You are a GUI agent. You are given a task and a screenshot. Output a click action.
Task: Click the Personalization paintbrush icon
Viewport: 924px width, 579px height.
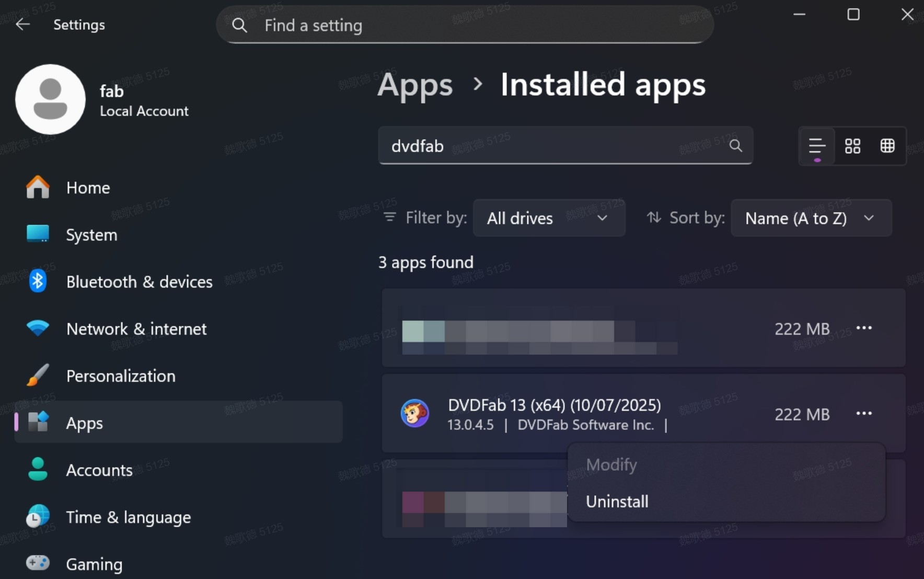38,375
